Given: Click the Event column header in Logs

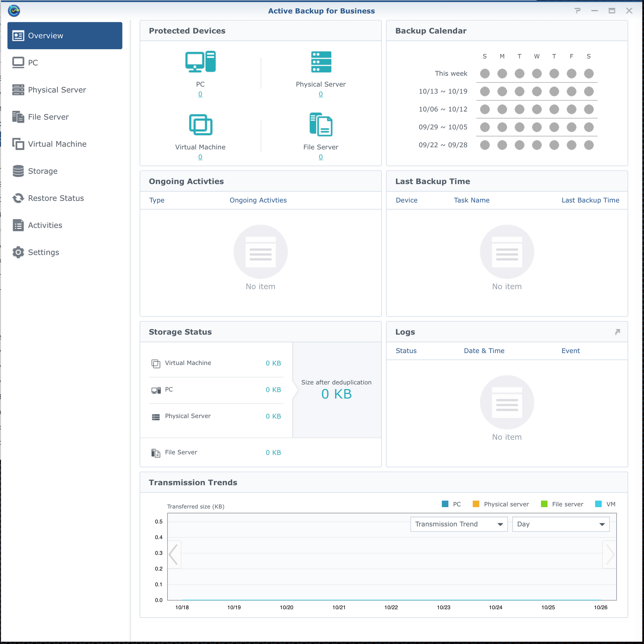Looking at the screenshot, I should [x=571, y=351].
